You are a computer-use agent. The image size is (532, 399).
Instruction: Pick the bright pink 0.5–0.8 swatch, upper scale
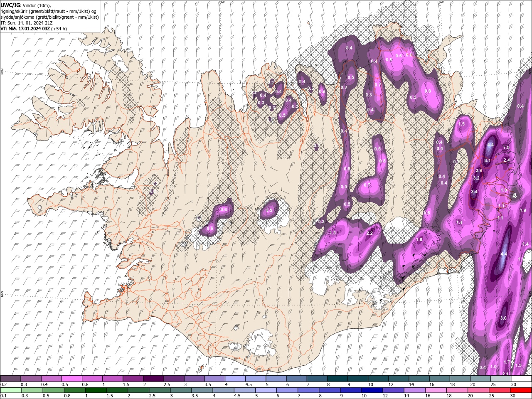[x=72, y=379]
